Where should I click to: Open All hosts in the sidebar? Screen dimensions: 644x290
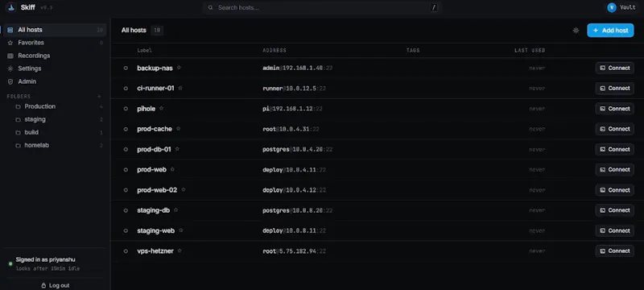[x=55, y=30]
